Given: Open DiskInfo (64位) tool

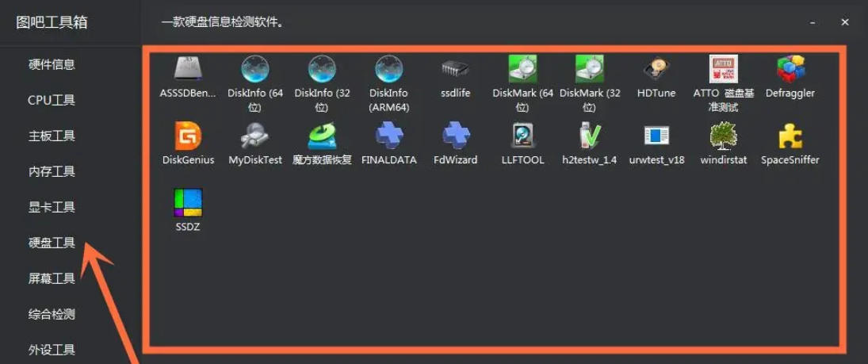Looking at the screenshot, I should 255,69.
